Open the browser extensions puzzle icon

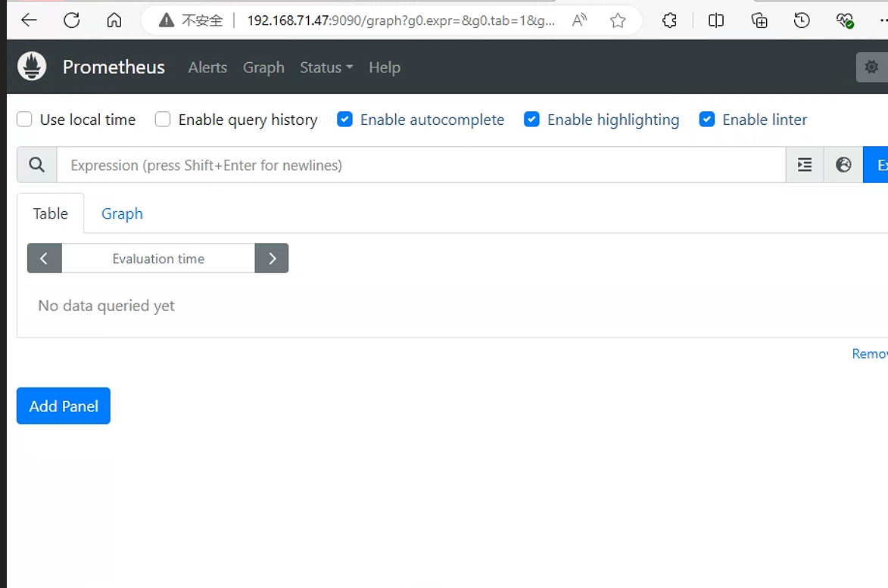click(669, 21)
